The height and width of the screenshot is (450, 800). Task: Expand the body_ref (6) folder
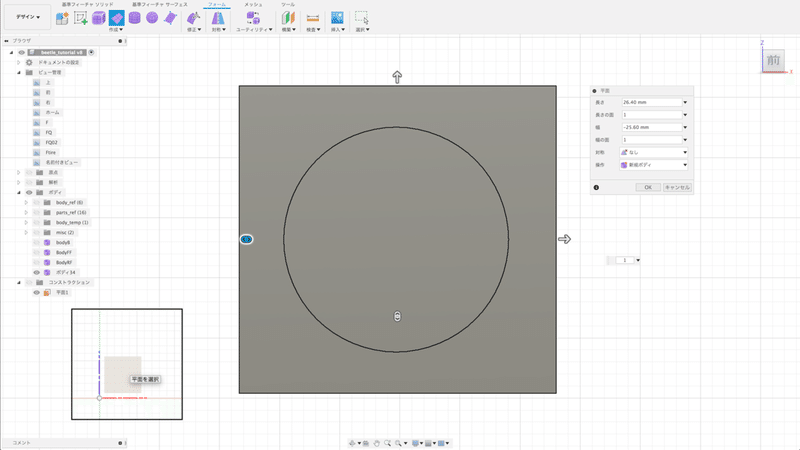click(x=26, y=203)
